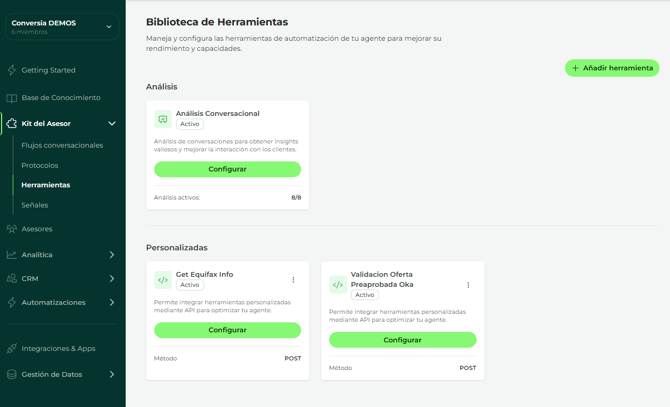Screen dimensions: 670x407
Task: Open Flujos conversacionales submenu item
Action: 62,145
